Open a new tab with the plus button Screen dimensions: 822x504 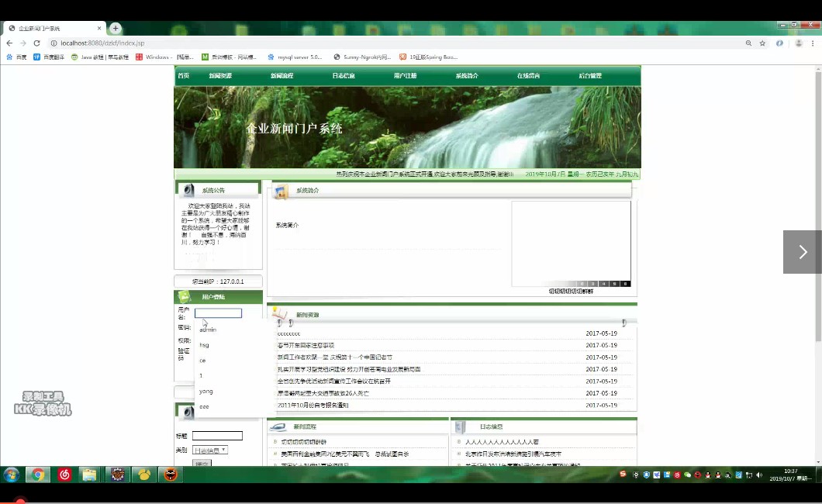pyautogui.click(x=116, y=28)
